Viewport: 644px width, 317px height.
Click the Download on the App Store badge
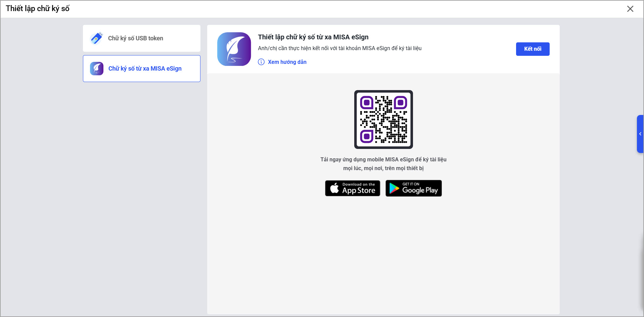point(353,188)
